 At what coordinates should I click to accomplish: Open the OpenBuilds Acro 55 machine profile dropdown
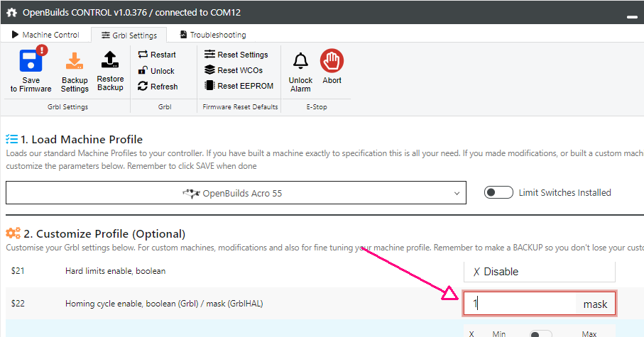point(236,193)
